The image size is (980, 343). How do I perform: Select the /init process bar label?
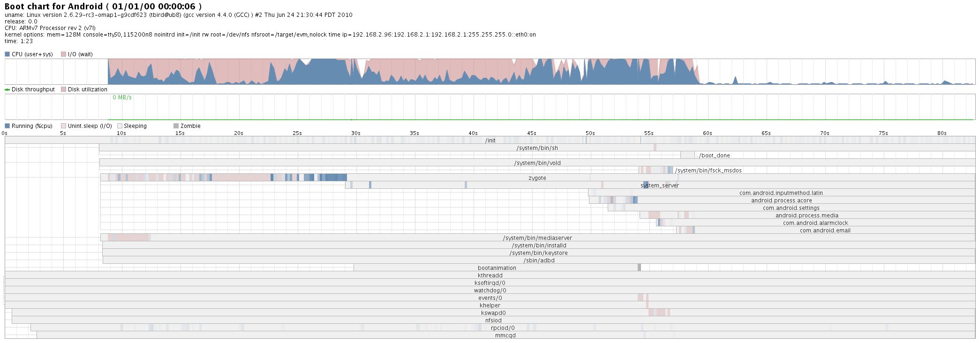tap(490, 141)
